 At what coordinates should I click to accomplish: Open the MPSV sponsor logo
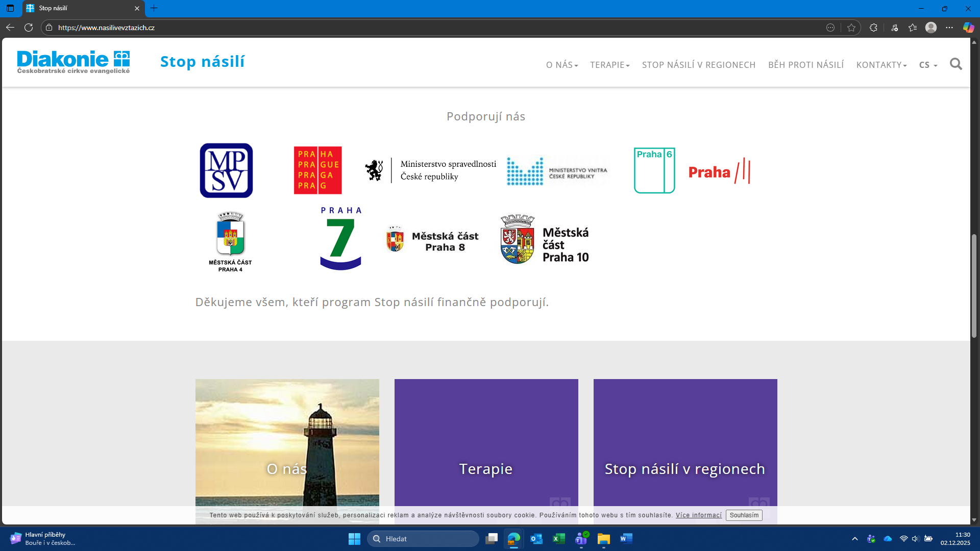click(226, 170)
